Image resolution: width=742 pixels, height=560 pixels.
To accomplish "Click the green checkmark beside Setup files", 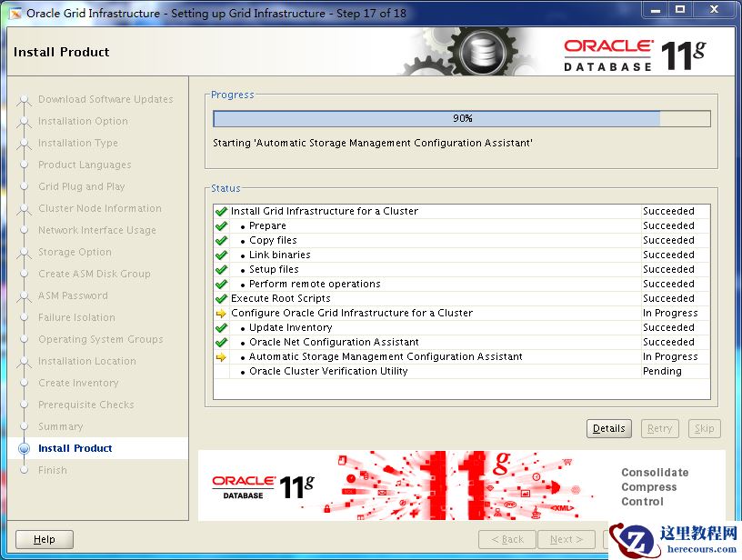I will tap(221, 270).
